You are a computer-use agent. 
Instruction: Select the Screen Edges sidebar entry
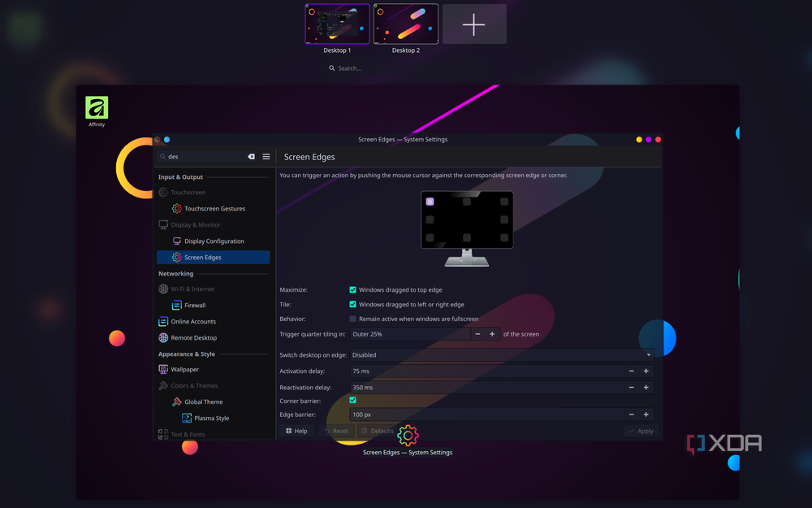[213, 257]
